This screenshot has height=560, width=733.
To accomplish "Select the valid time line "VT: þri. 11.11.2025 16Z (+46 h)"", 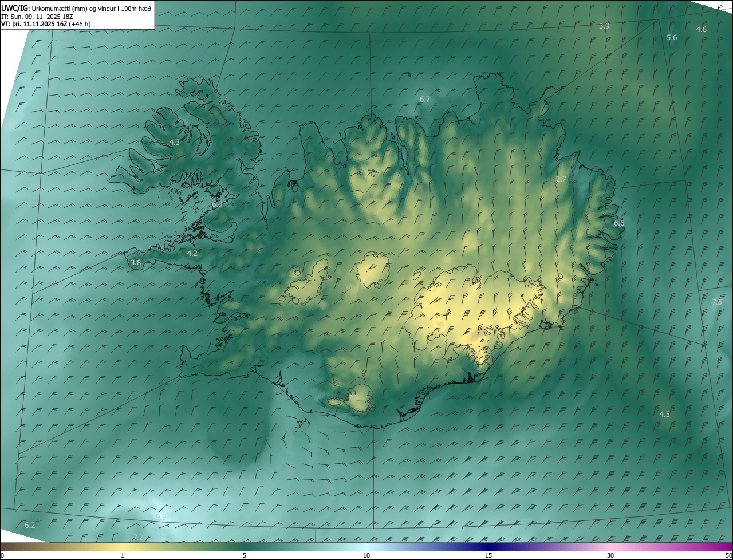I will click(46, 24).
